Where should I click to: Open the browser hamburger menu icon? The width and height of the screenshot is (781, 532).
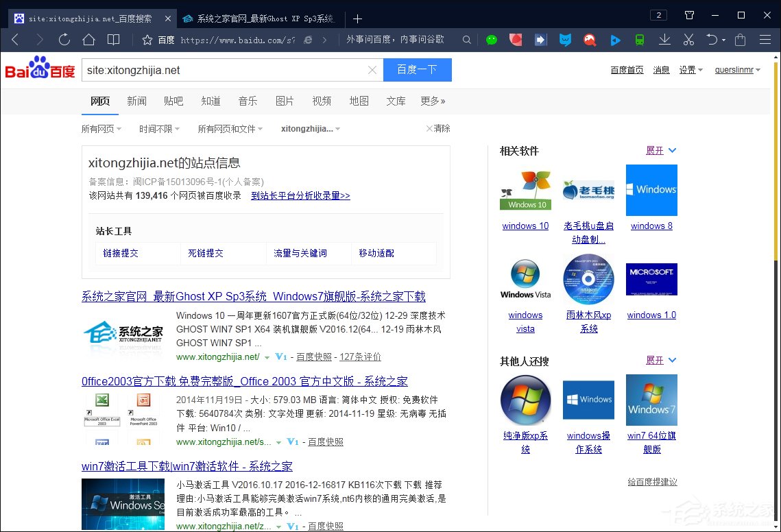(766, 40)
